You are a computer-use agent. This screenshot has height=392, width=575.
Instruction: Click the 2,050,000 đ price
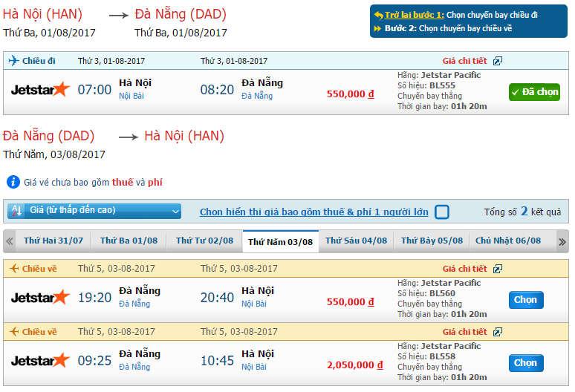pos(354,365)
